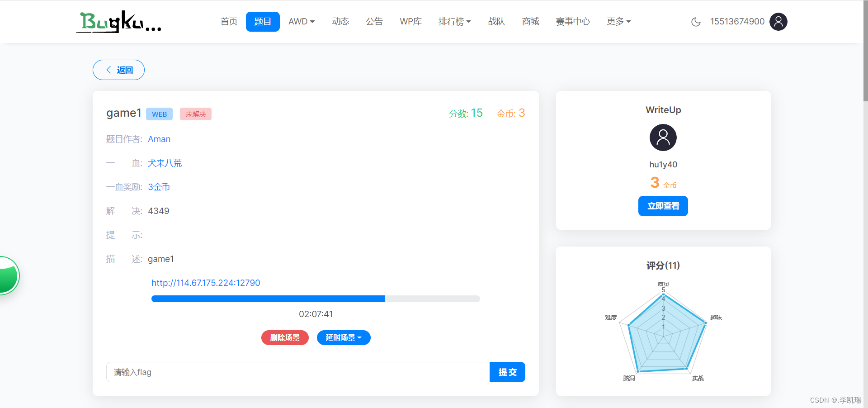Image resolution: width=868 pixels, height=408 pixels.
Task: Open the 战队 nav item
Action: [496, 22]
